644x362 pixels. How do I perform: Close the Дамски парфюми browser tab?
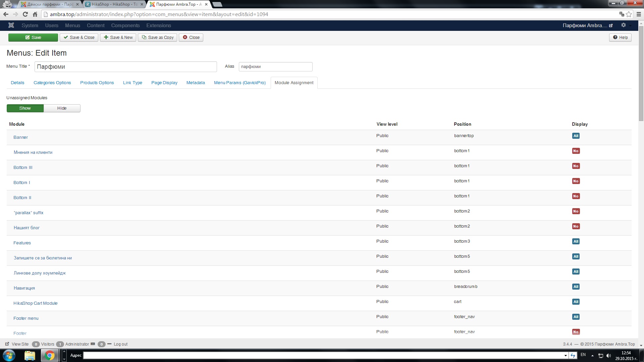[x=77, y=4]
